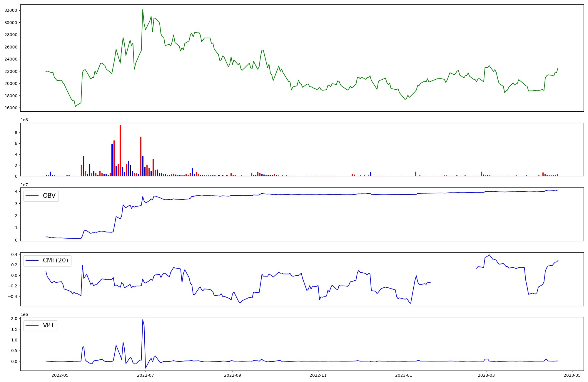Click the 1e7 exponent above OBV chart
The height and width of the screenshot is (382, 588).
click(24, 185)
